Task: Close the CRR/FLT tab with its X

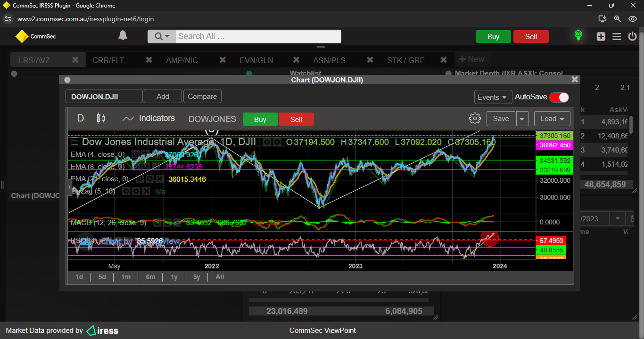Action: tap(149, 60)
